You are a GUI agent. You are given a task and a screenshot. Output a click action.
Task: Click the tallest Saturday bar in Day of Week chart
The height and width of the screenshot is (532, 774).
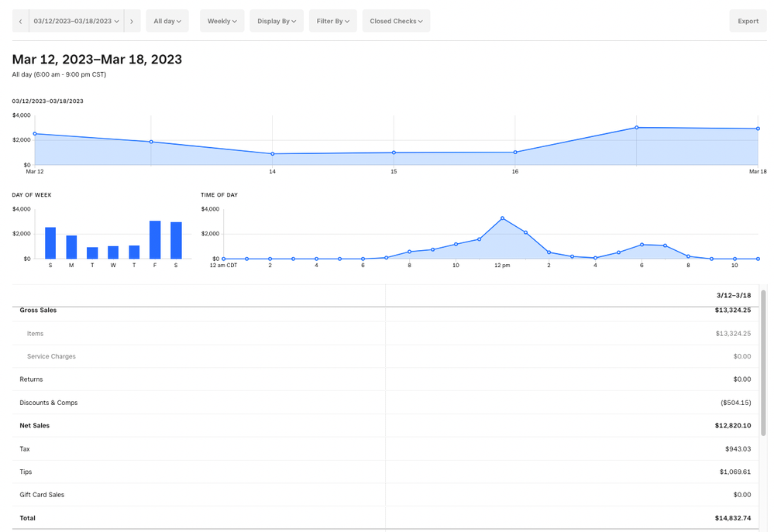click(174, 239)
